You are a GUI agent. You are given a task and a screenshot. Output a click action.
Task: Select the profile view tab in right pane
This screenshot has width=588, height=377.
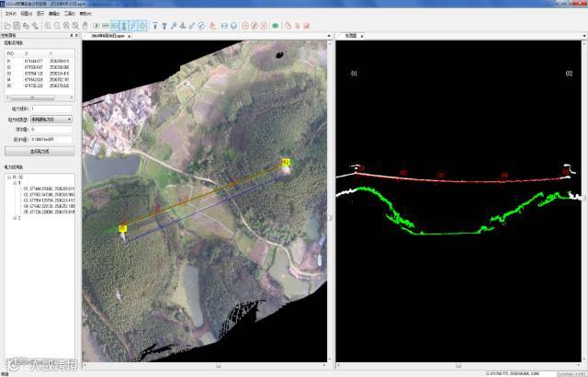(x=351, y=36)
